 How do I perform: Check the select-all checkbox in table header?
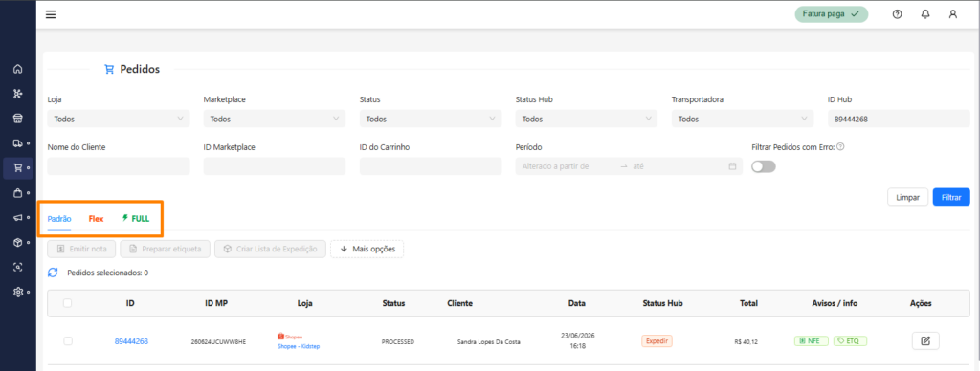pos(68,303)
